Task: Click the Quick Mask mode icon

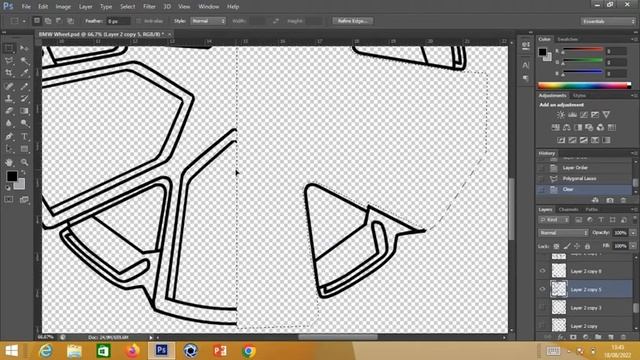Action: coord(9,199)
